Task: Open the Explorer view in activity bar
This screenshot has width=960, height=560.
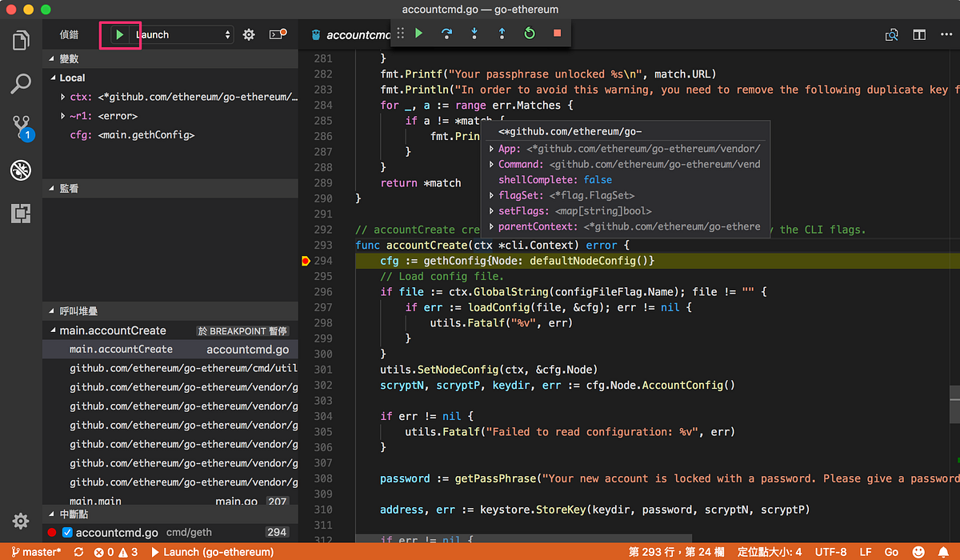Action: (x=22, y=40)
